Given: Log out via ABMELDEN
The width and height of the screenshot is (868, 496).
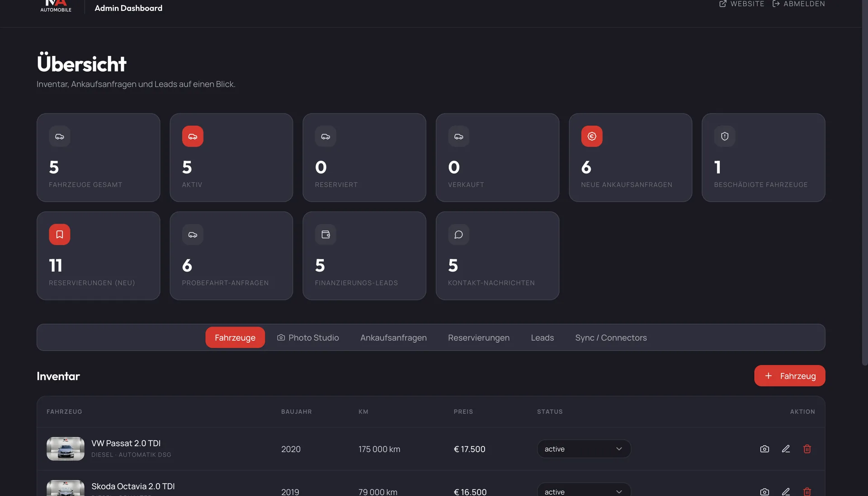Looking at the screenshot, I should tap(798, 4).
